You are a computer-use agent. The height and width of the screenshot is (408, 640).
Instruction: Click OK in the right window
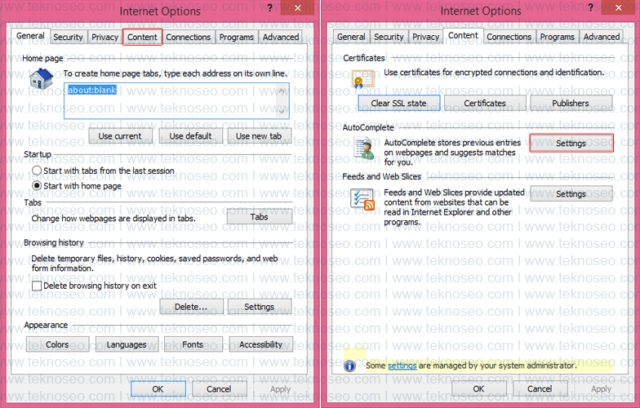coord(479,389)
